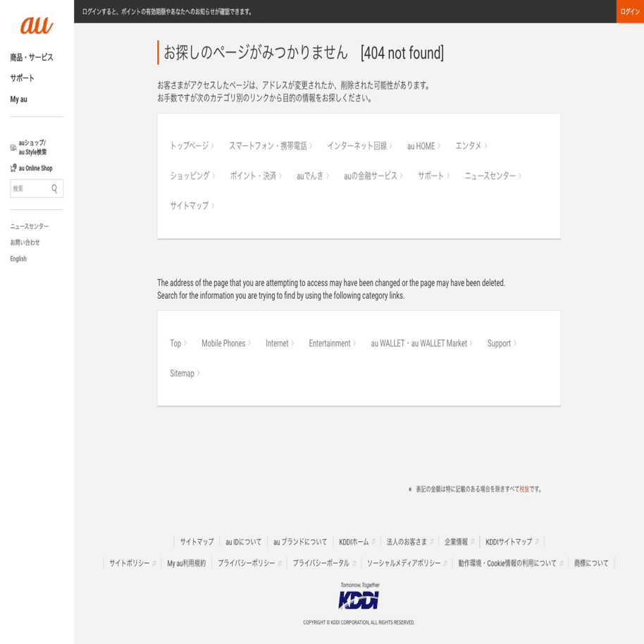
Task: Click the magnifier icon in the search box
Action: pos(53,188)
